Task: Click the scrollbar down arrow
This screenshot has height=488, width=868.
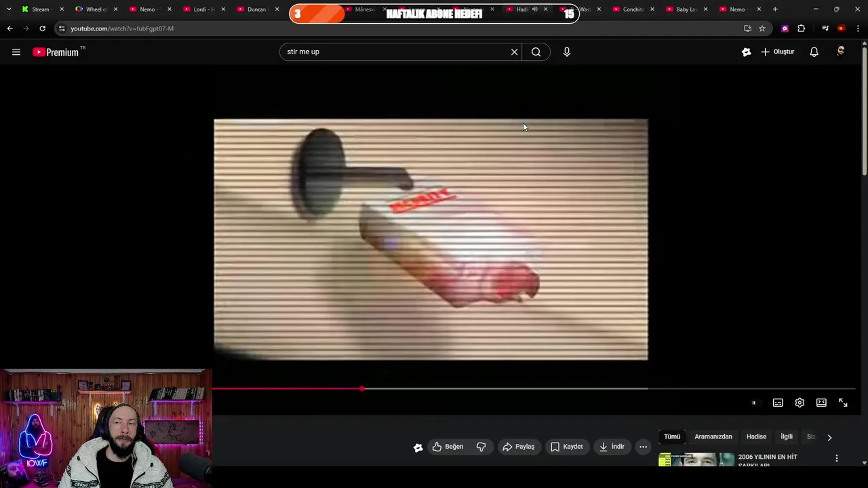Action: coord(864,463)
